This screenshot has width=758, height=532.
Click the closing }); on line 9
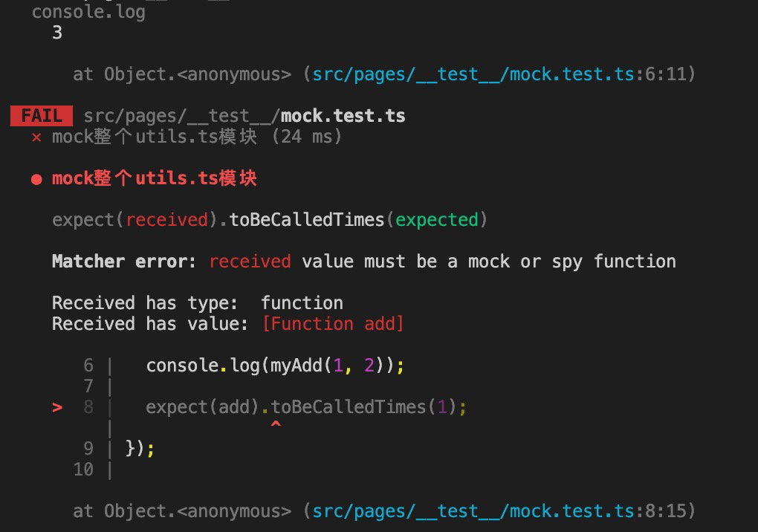tap(140, 448)
